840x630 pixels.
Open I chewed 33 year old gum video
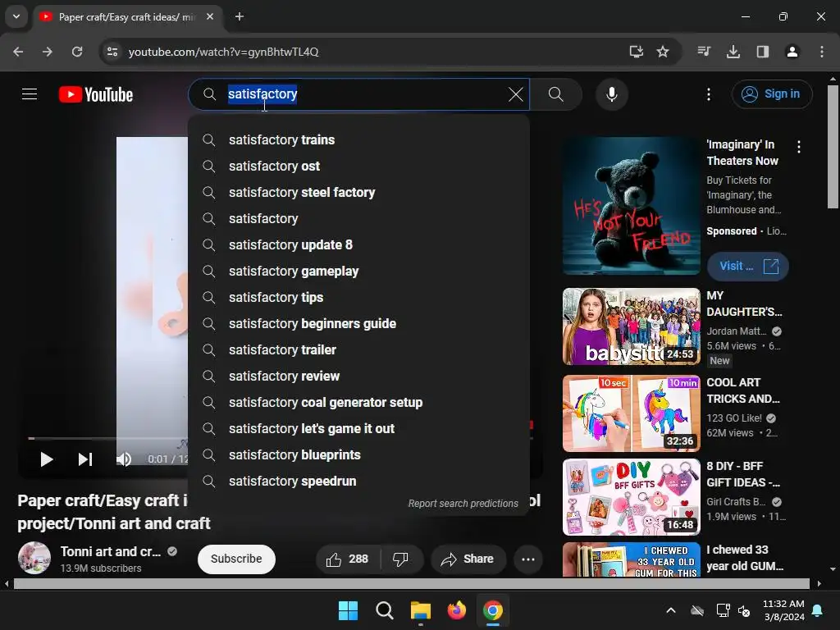(631, 559)
